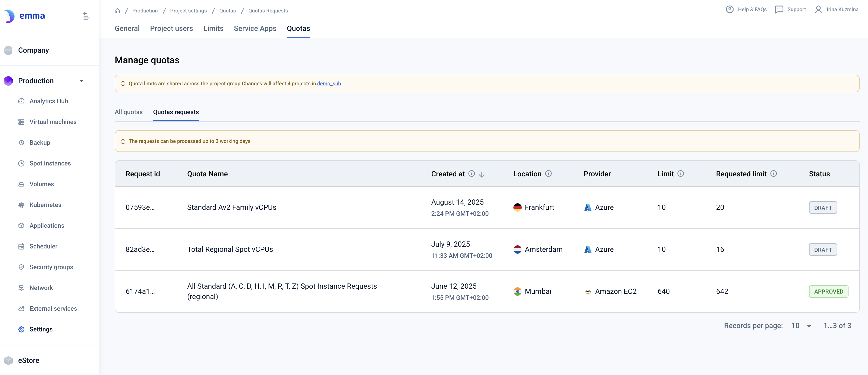Show the Limit info icon
The width and height of the screenshot is (868, 375).
pyautogui.click(x=680, y=174)
